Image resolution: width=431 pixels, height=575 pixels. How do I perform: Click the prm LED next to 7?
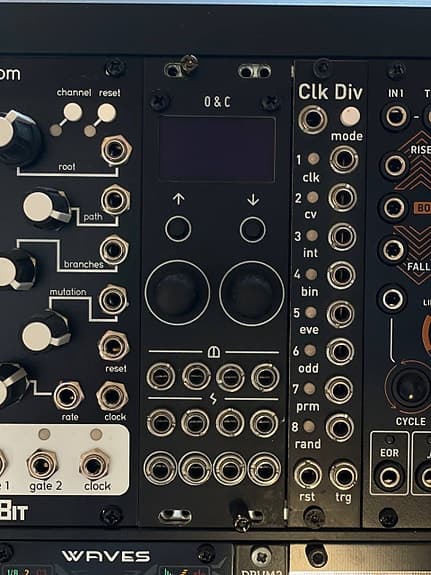pyautogui.click(x=310, y=389)
